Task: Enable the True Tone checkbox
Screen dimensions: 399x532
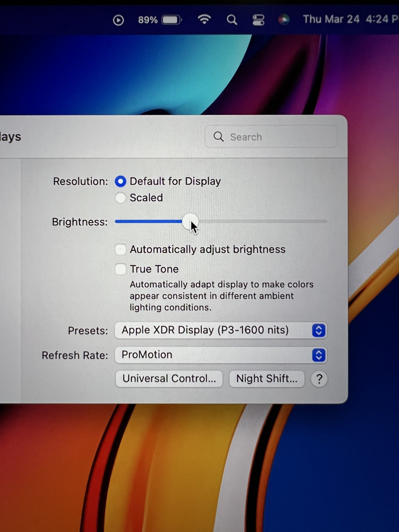Action: [x=120, y=269]
